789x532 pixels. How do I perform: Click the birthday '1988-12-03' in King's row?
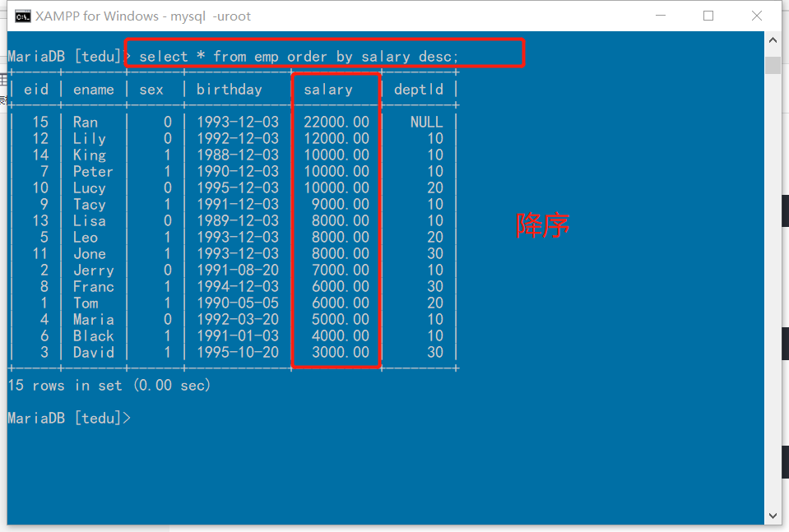(x=238, y=155)
